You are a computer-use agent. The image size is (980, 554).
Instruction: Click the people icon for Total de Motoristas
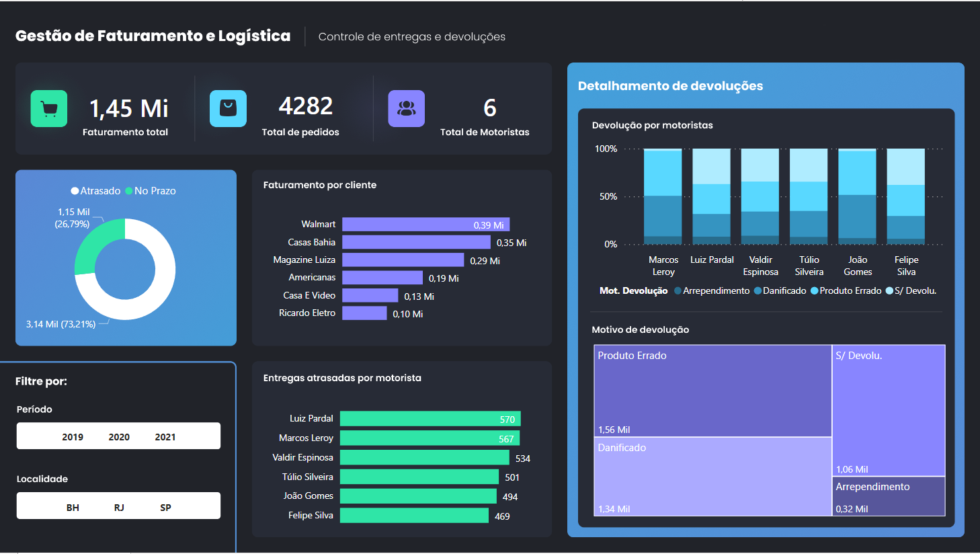406,108
